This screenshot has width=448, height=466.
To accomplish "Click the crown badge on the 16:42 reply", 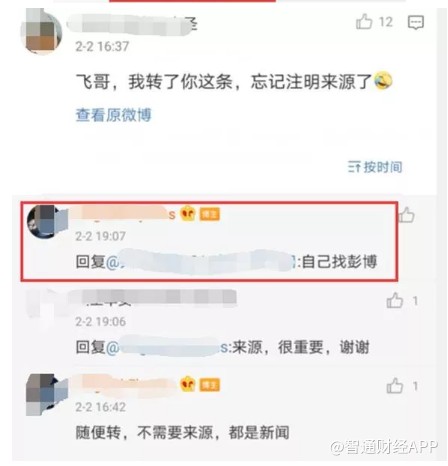I will click(188, 384).
